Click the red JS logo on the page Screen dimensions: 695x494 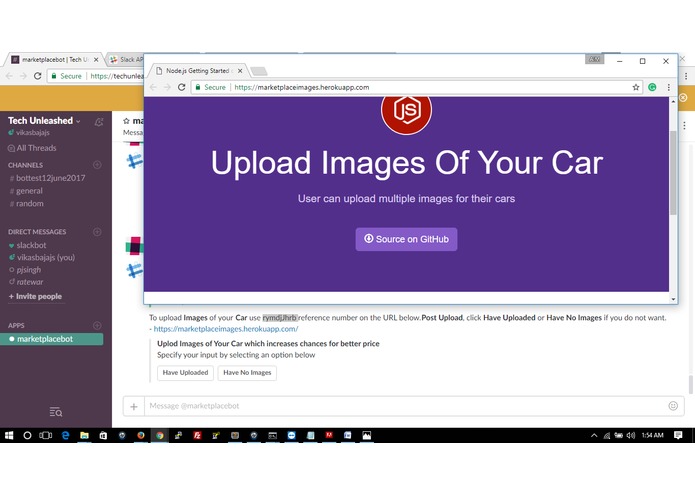(x=406, y=113)
